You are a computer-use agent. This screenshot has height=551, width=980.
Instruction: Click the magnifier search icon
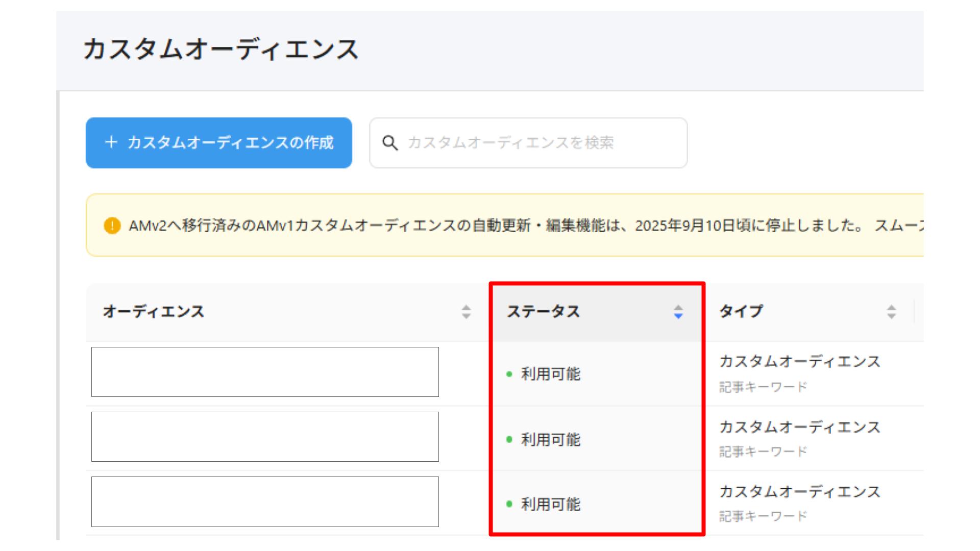[x=390, y=143]
